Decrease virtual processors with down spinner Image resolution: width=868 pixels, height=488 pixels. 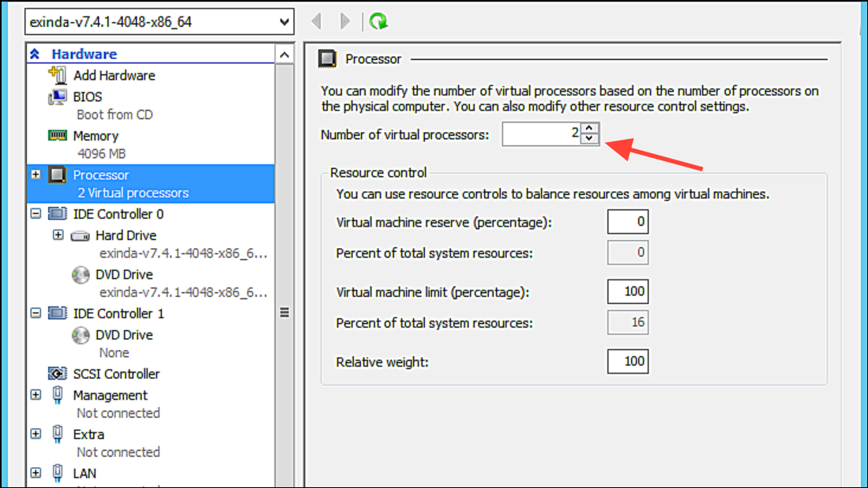(x=589, y=140)
